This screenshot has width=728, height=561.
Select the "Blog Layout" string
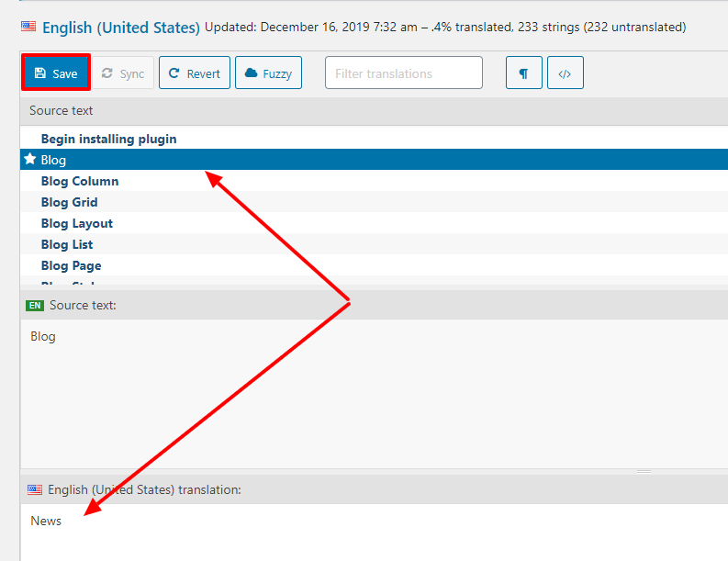[77, 223]
